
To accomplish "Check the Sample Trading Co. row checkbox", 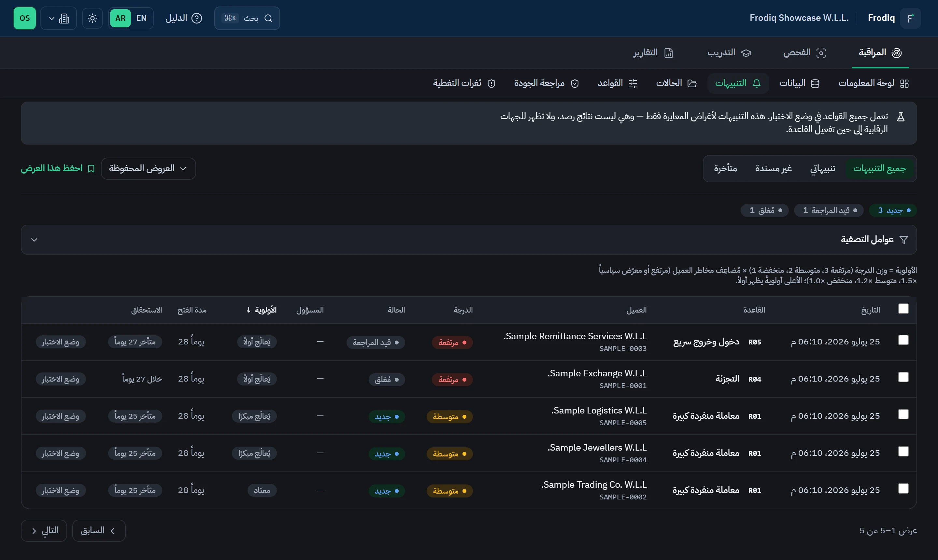I will pyautogui.click(x=903, y=488).
